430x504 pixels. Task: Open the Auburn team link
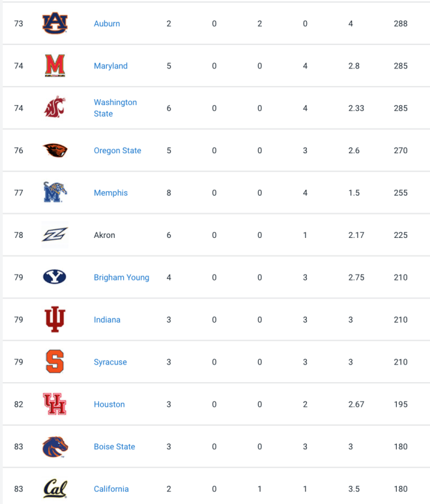tap(107, 23)
